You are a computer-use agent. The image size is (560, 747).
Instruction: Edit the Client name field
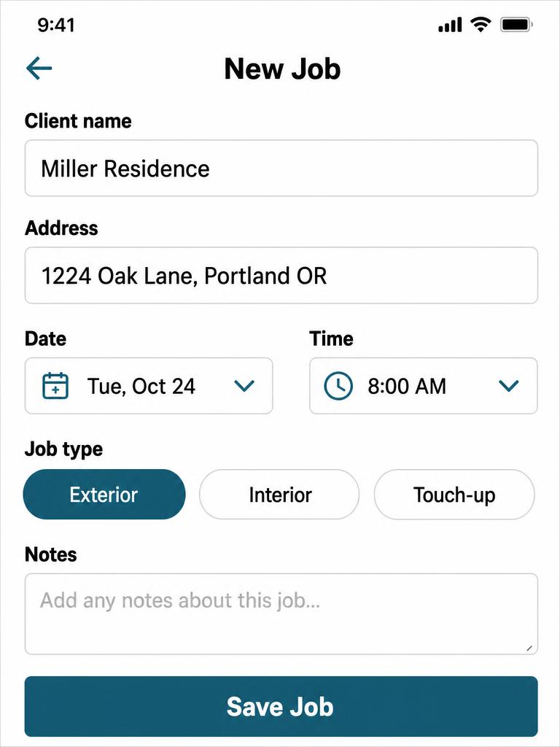pos(281,169)
